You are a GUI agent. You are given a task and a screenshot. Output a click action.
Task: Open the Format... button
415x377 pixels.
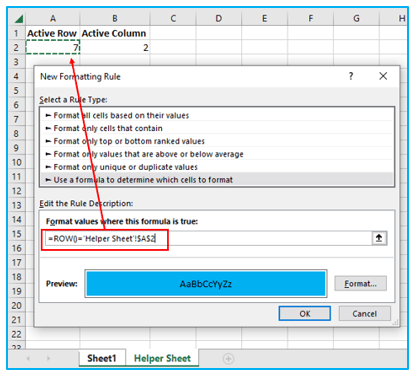tap(360, 284)
